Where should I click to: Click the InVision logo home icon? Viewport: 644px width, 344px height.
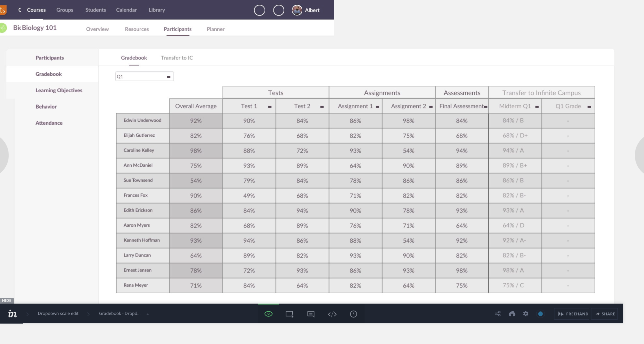pos(12,314)
